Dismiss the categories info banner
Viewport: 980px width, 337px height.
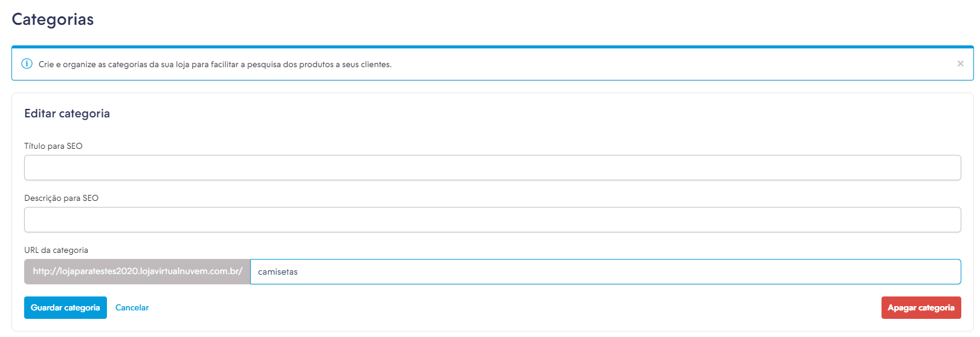[960, 64]
